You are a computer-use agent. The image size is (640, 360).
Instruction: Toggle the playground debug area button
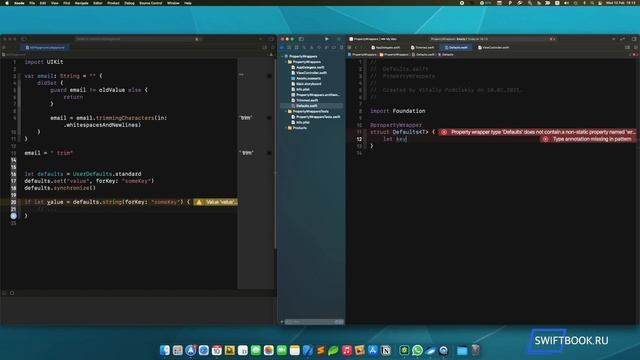4,293
